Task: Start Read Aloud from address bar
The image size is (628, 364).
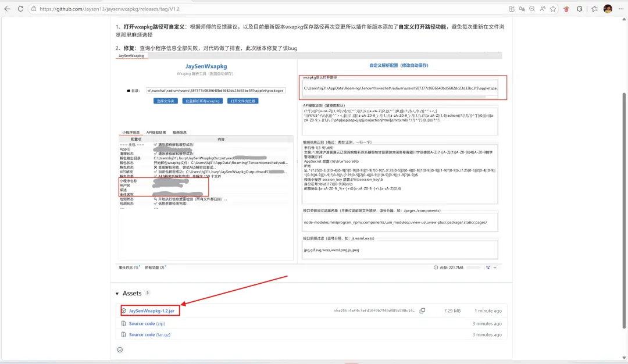Action: [543, 9]
